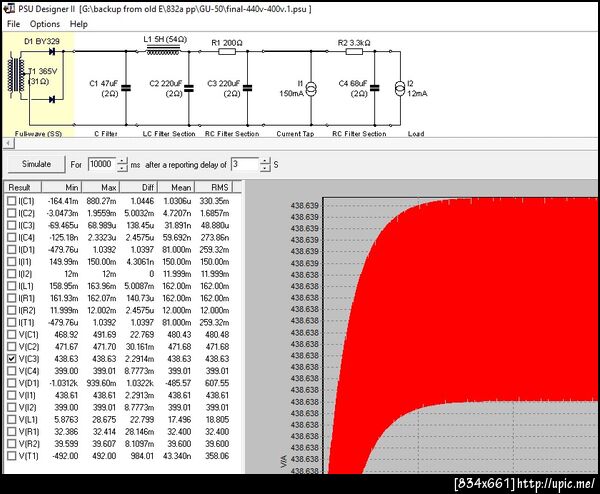The height and width of the screenshot is (494, 600).
Task: Open the Help menu
Action: click(78, 24)
